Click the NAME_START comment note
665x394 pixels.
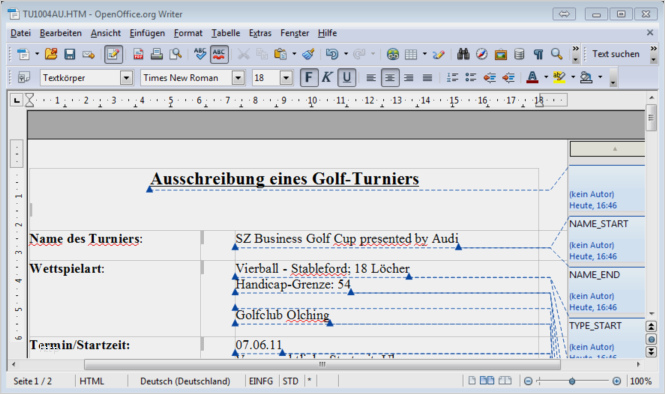[606, 240]
